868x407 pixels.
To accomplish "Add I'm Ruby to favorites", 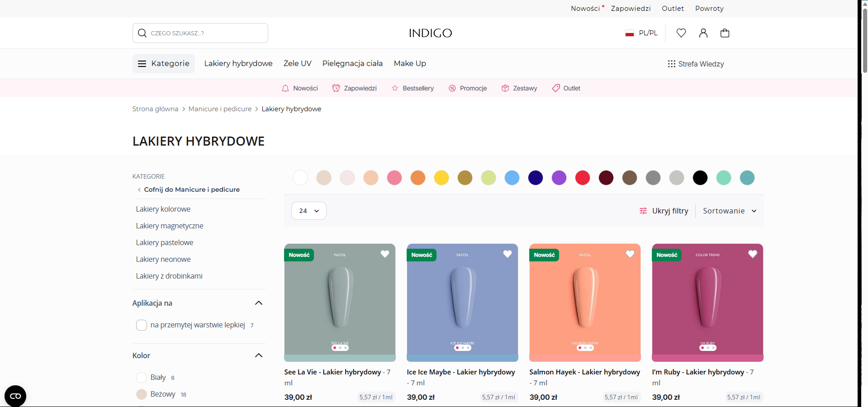I will pos(753,254).
